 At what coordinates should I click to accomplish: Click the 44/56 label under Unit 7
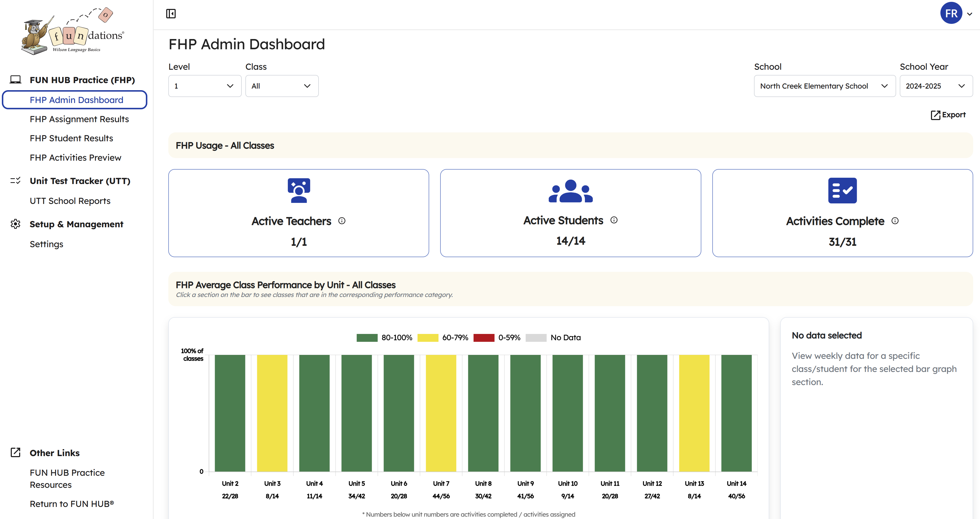tap(441, 496)
